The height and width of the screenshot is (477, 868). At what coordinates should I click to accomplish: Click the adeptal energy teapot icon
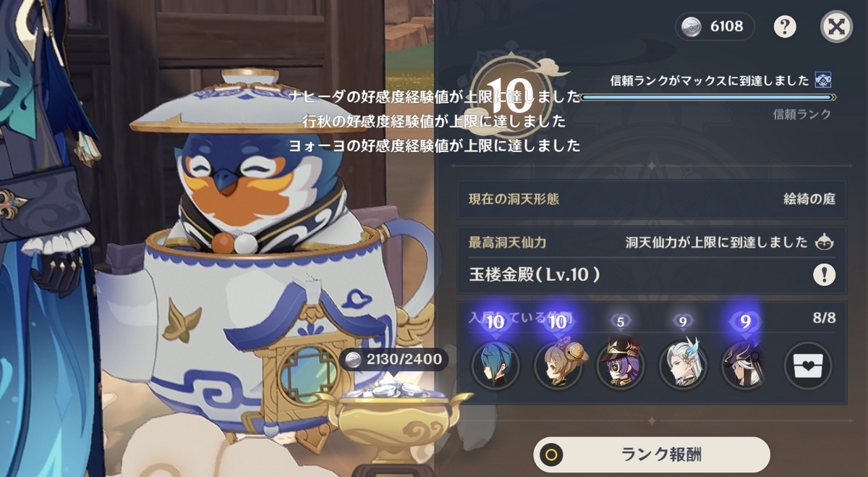pyautogui.click(x=823, y=242)
